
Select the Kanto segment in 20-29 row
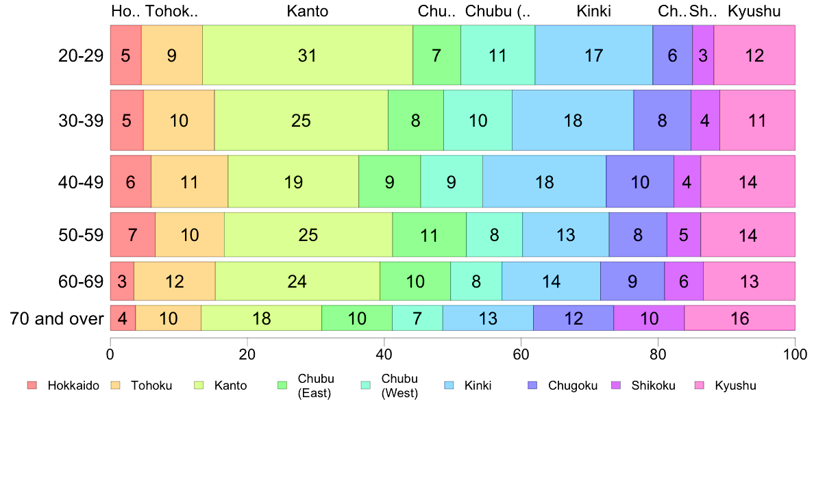[x=308, y=55]
